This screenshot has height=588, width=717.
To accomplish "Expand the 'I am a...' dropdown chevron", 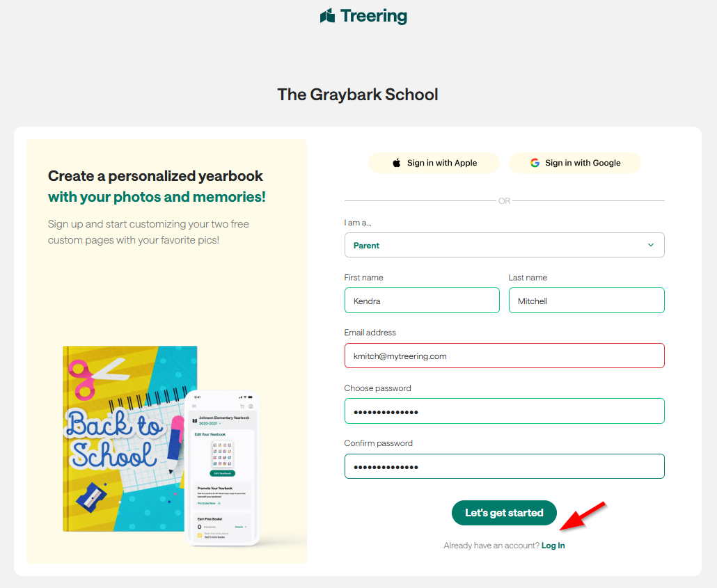I will click(x=651, y=245).
